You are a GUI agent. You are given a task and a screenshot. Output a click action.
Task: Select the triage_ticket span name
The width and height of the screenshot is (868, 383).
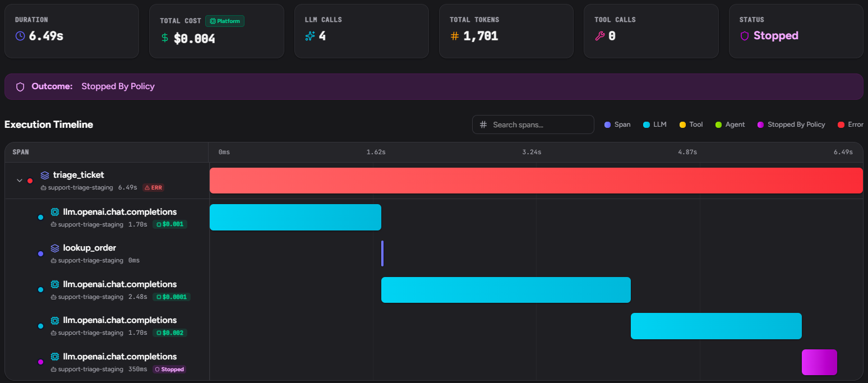[x=79, y=175]
